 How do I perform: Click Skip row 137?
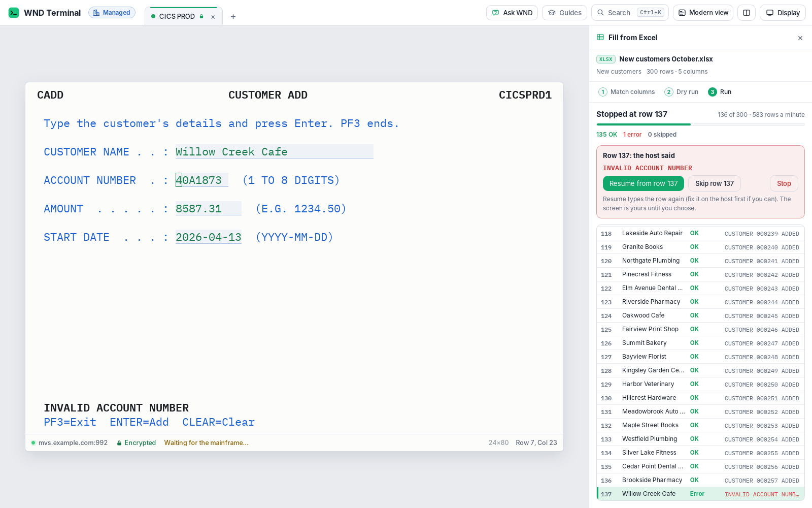(x=715, y=183)
